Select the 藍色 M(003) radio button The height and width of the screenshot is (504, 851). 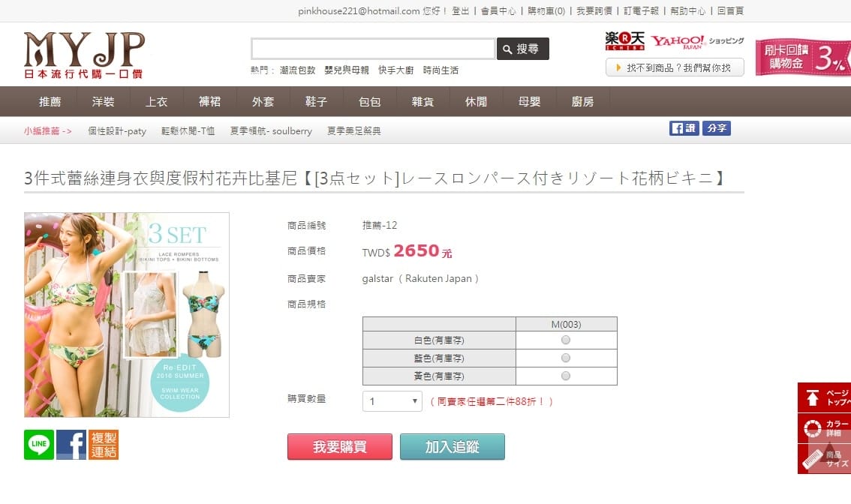566,358
